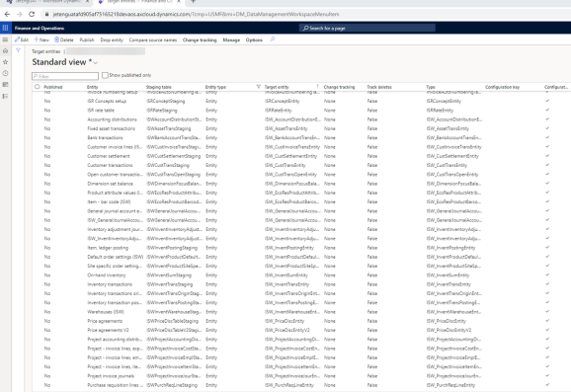This screenshot has height=392, width=571.
Task: Select the Dimension set balance row
Action: (301, 184)
